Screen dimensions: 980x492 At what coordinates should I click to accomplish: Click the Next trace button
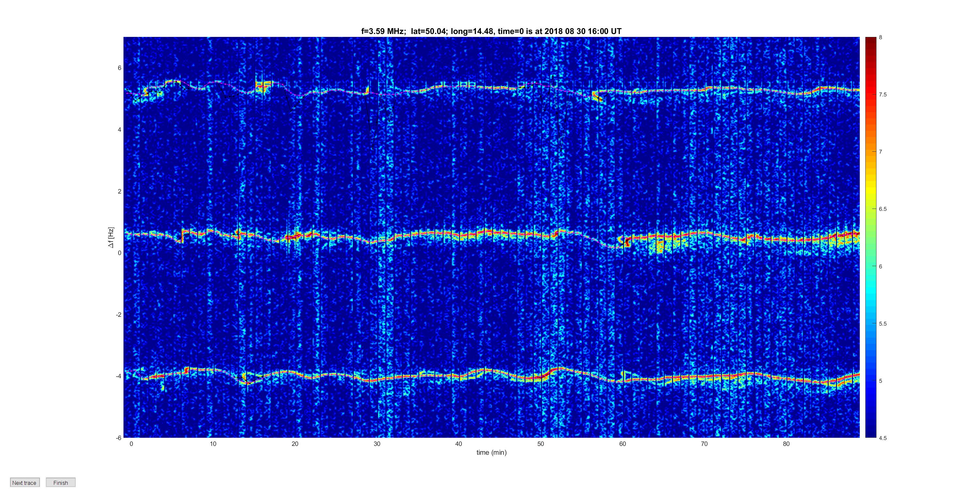(25, 483)
